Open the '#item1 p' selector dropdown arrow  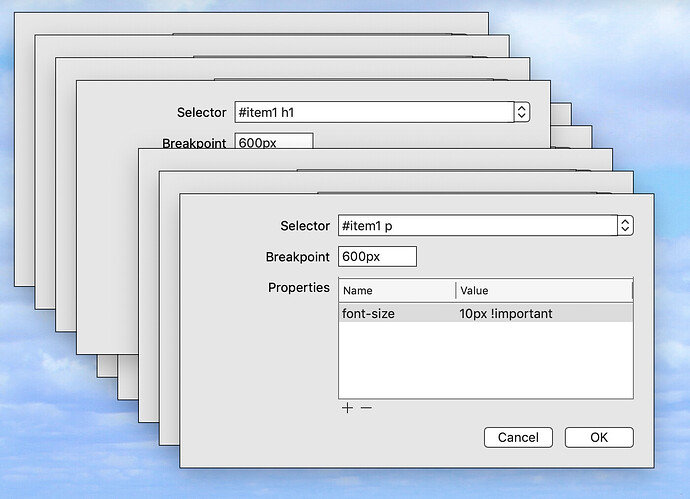625,226
